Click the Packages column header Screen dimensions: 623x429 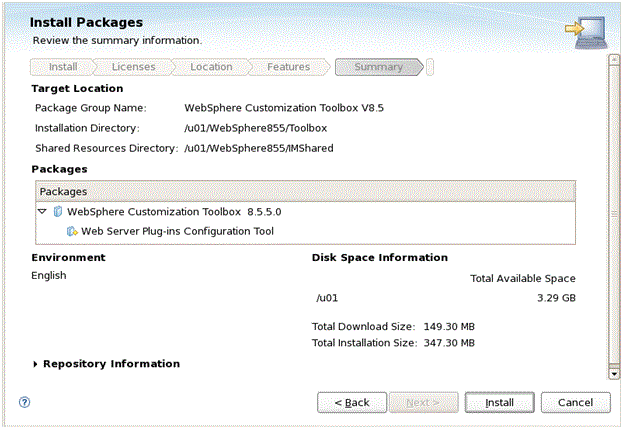pyautogui.click(x=306, y=191)
